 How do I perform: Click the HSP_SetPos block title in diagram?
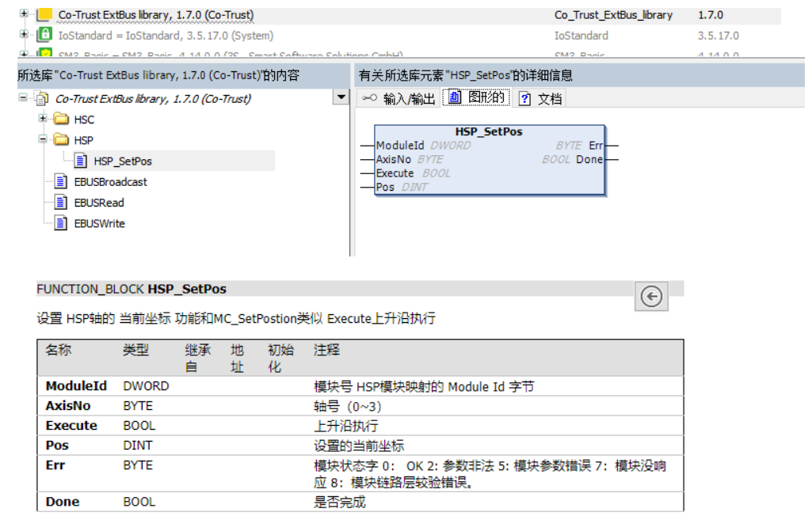489,131
